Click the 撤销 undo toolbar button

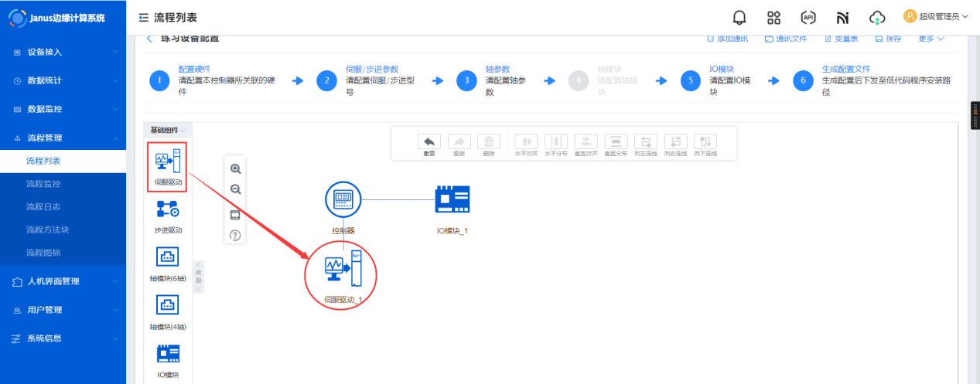coord(429,144)
